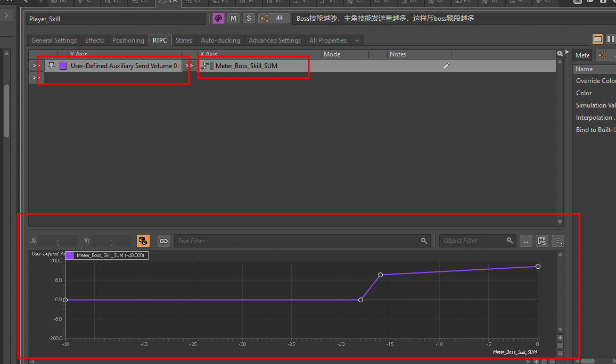This screenshot has width=616, height=364.
Task: Select the Override Color property row
Action: coord(594,80)
